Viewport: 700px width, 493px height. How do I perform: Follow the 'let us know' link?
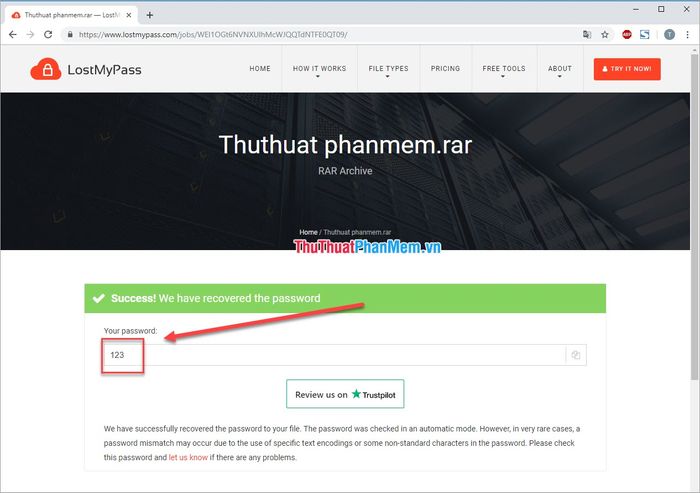click(x=188, y=457)
